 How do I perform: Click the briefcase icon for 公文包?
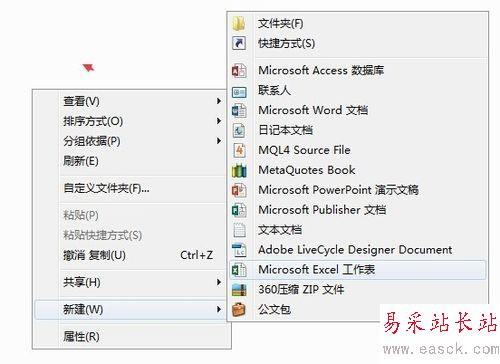[239, 310]
